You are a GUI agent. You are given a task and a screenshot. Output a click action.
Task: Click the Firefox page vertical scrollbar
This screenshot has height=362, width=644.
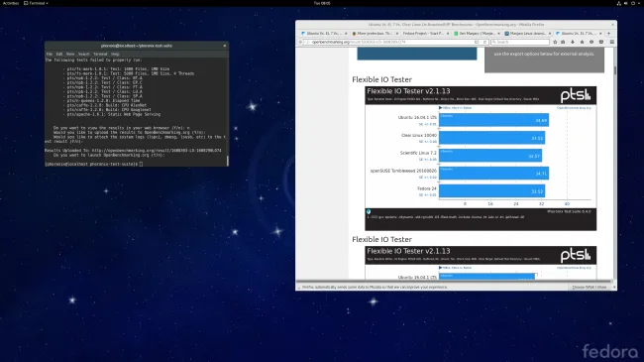pos(615,70)
